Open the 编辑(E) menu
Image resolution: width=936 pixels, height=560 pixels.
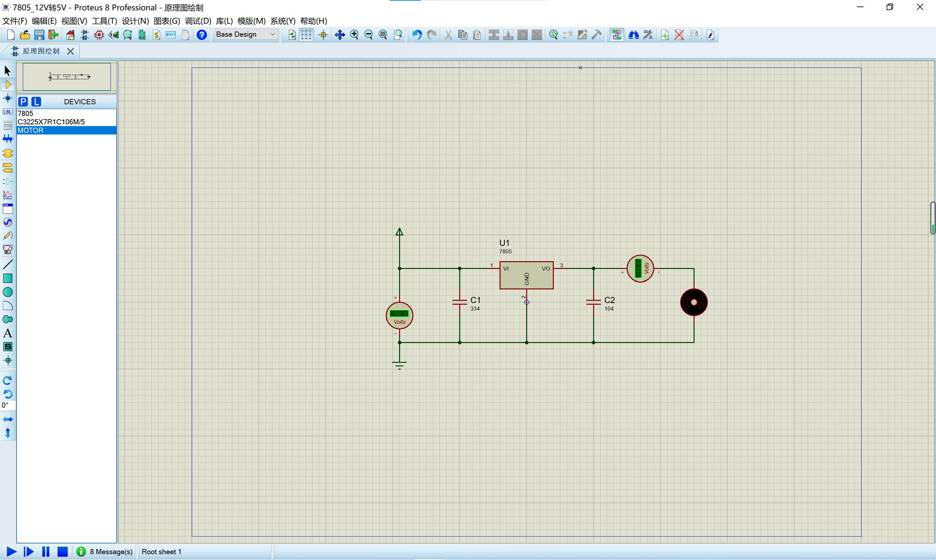tap(44, 21)
